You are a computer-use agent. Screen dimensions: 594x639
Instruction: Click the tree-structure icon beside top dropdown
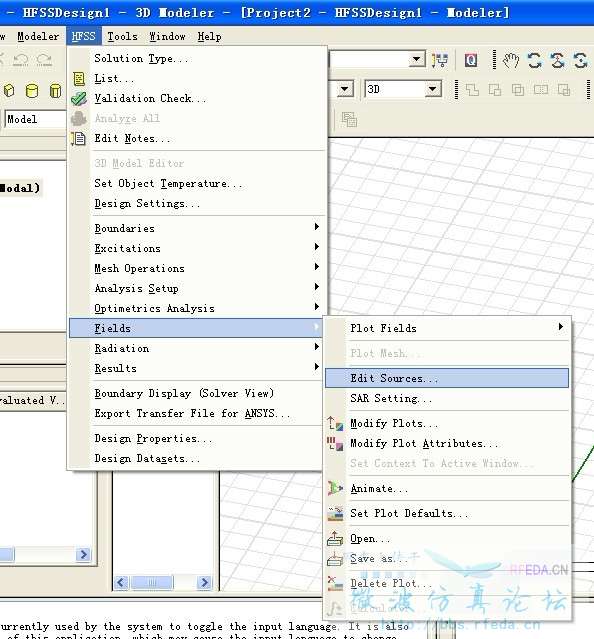coord(440,61)
